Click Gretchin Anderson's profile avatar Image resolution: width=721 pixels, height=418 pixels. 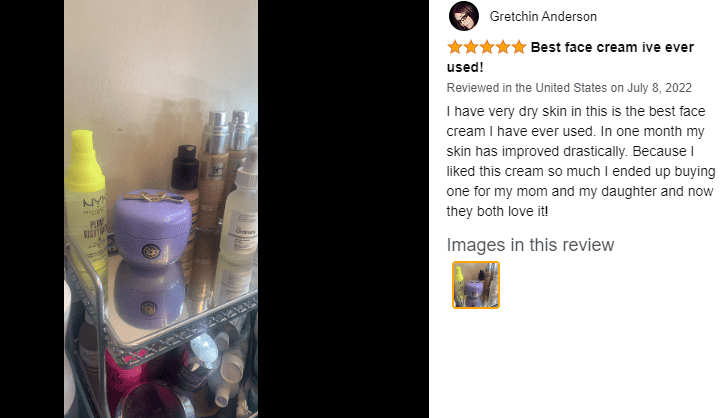pos(464,16)
